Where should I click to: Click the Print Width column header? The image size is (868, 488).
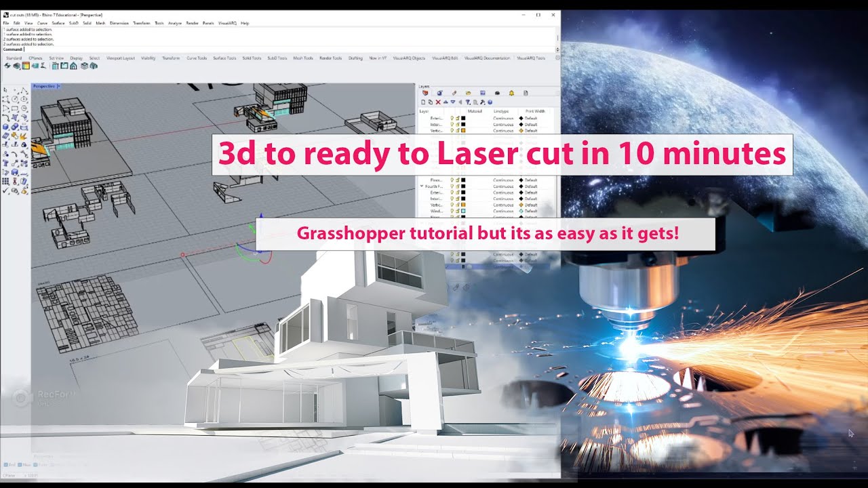(535, 111)
